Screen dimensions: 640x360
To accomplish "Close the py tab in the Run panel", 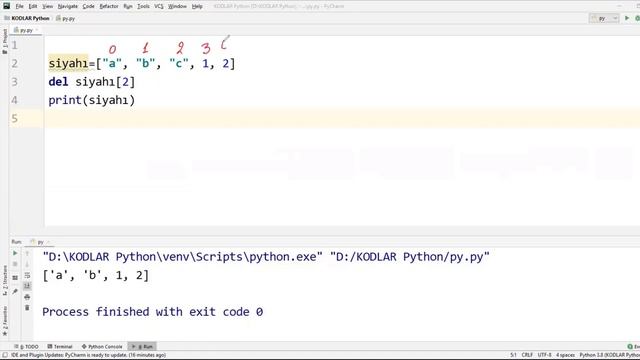I will pos(48,242).
